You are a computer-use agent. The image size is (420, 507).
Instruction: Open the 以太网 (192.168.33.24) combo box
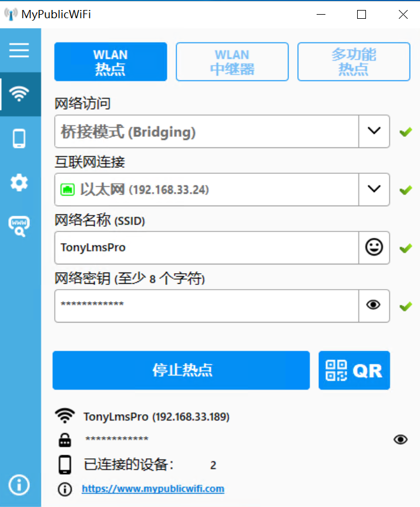[222, 190]
